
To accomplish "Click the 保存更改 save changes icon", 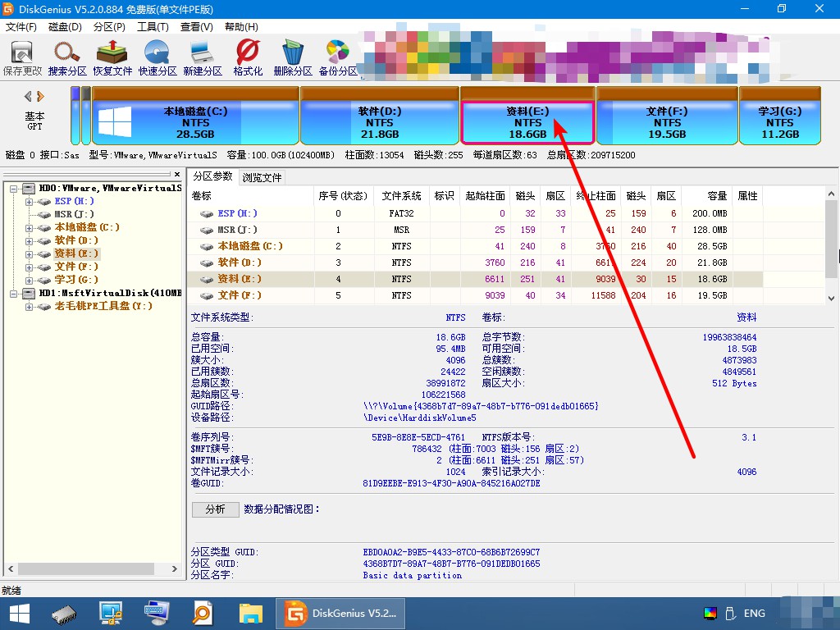I will pos(22,58).
